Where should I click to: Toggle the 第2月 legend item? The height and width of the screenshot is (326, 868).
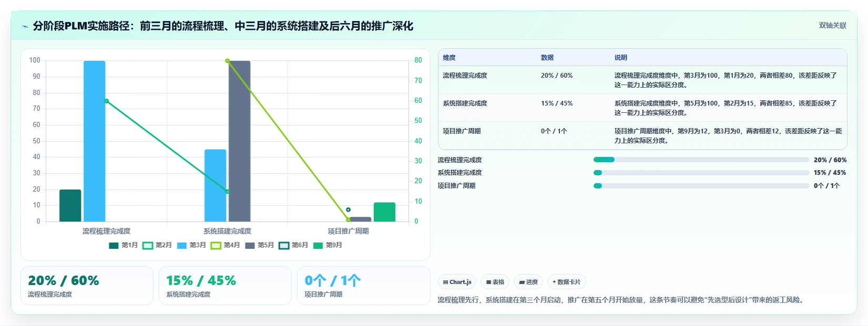157,245
